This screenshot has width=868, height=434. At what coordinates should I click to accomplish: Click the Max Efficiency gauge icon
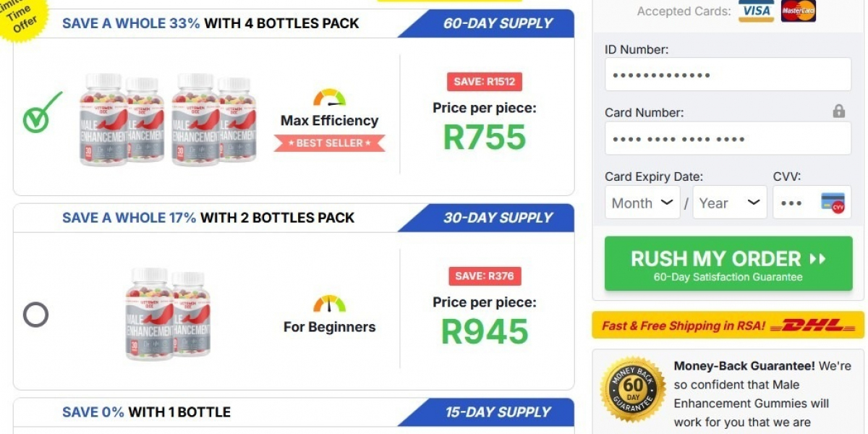(x=329, y=98)
